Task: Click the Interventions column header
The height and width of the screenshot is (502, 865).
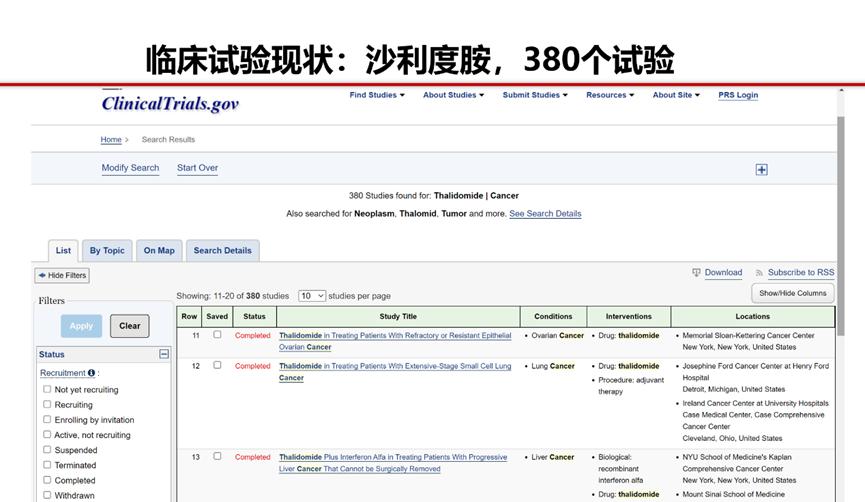Action: 629,317
